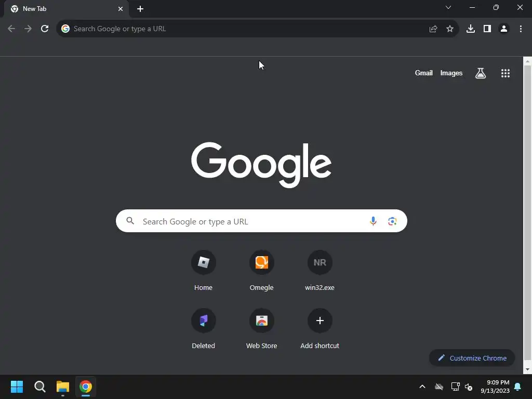Open the Gmail link
Viewport: 532px width, 399px height.
coord(424,73)
